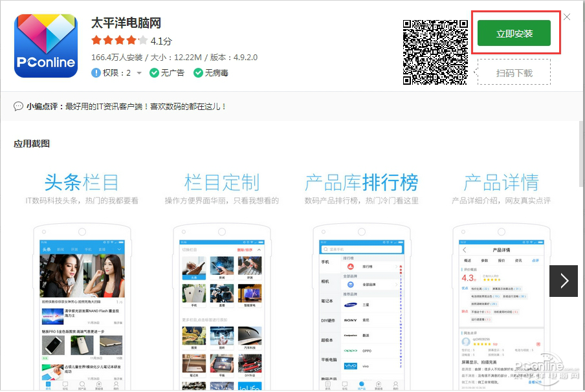585x392 pixels.
Task: Click the blue permissions info icon
Action: (x=96, y=72)
